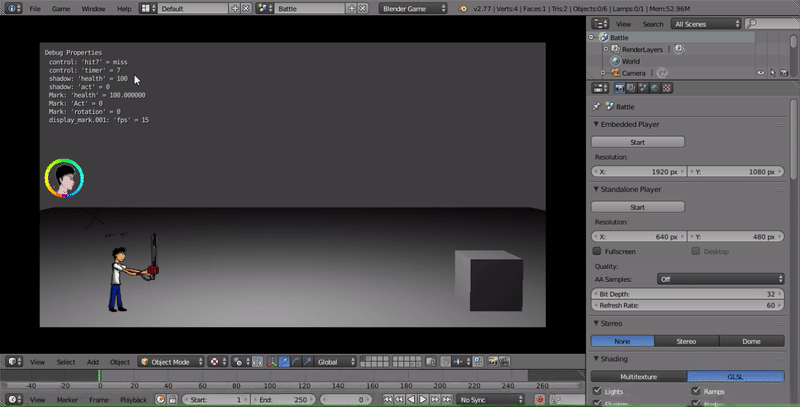Open the render engine Blender Game dropdown
The height and width of the screenshot is (407, 800).
point(413,8)
